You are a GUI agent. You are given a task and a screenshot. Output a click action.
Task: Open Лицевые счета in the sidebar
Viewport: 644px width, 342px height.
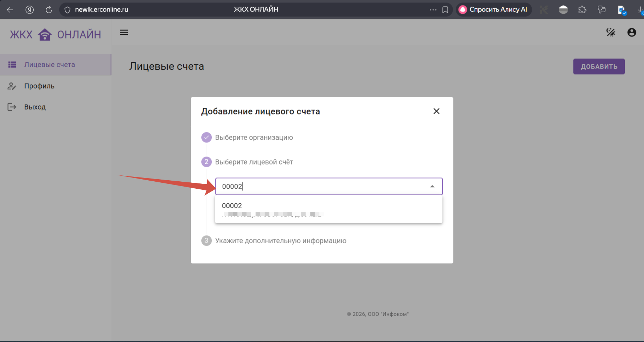pos(49,65)
